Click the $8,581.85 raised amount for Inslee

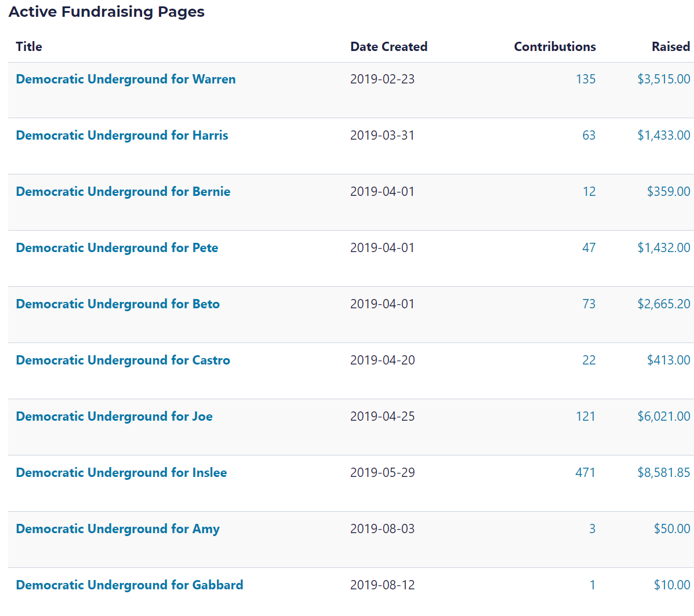click(x=663, y=473)
